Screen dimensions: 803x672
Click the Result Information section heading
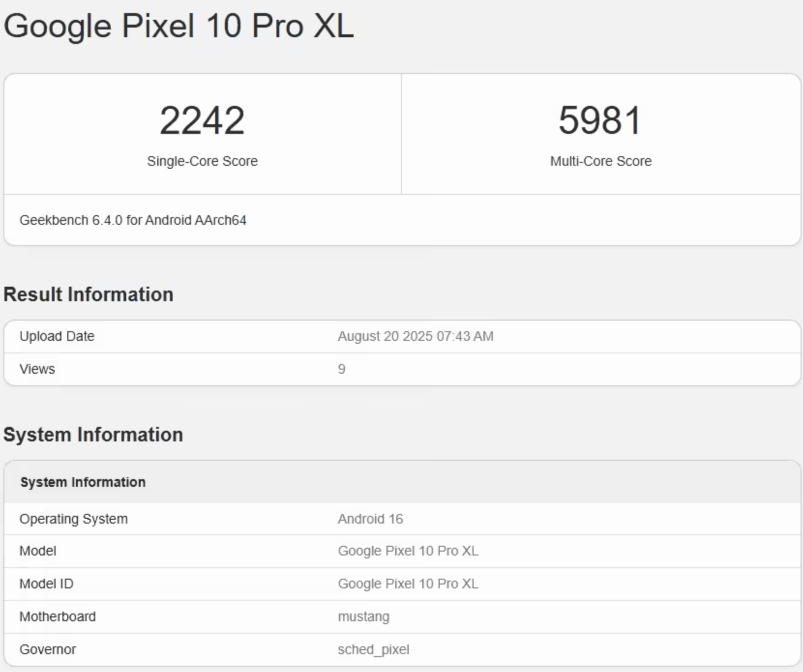click(x=89, y=294)
